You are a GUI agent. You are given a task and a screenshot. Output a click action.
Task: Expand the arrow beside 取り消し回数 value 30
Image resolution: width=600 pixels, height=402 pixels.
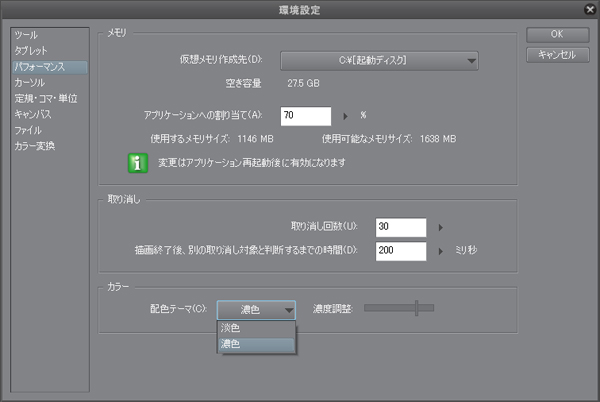click(x=441, y=227)
